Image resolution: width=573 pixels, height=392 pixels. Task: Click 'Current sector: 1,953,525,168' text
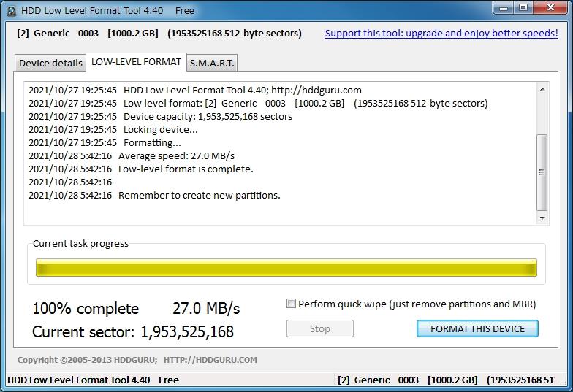[x=133, y=331]
